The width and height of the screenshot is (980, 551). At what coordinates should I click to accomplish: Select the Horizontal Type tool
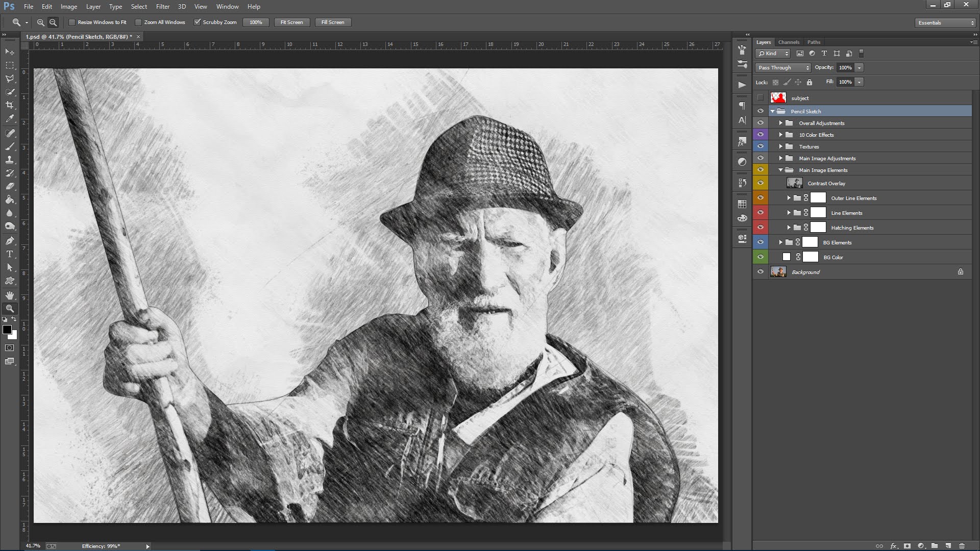coord(10,254)
